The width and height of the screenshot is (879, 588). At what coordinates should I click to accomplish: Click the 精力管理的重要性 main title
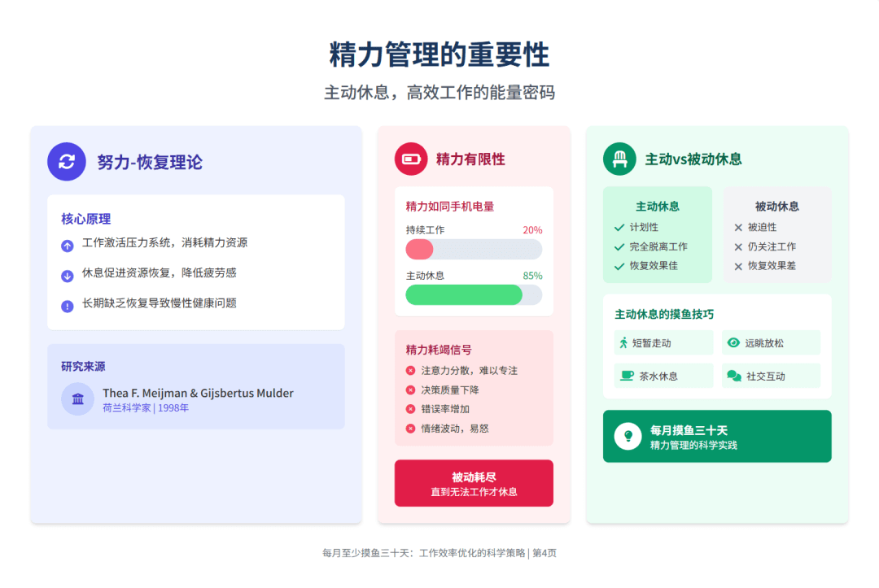(x=439, y=55)
